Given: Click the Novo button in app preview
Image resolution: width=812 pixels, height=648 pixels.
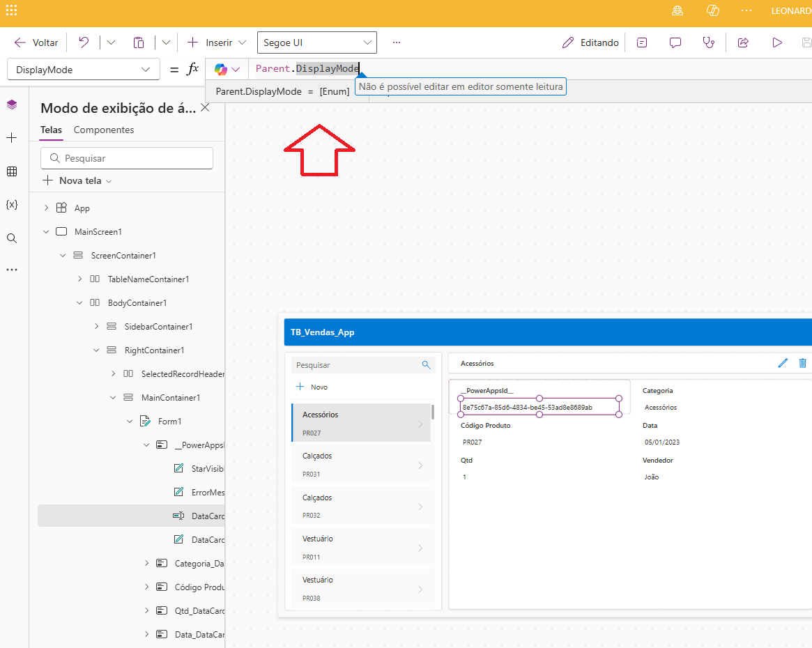Looking at the screenshot, I should [x=312, y=387].
